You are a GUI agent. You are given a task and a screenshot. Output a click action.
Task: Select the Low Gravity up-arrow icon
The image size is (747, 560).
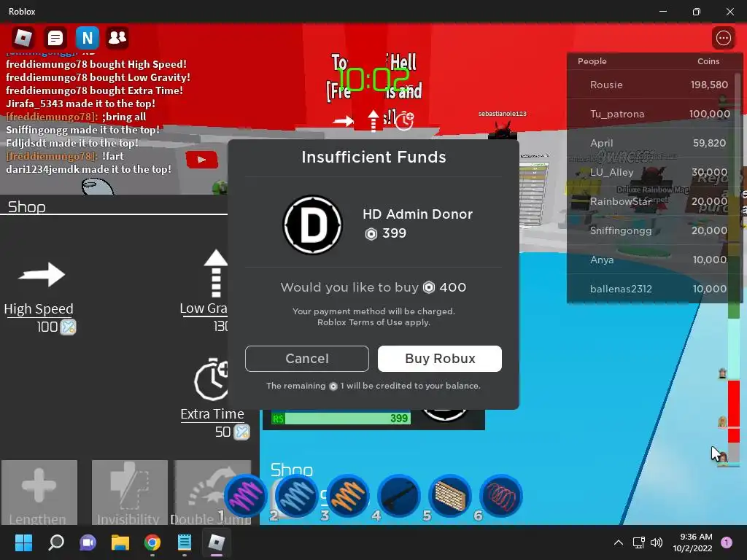[216, 273]
